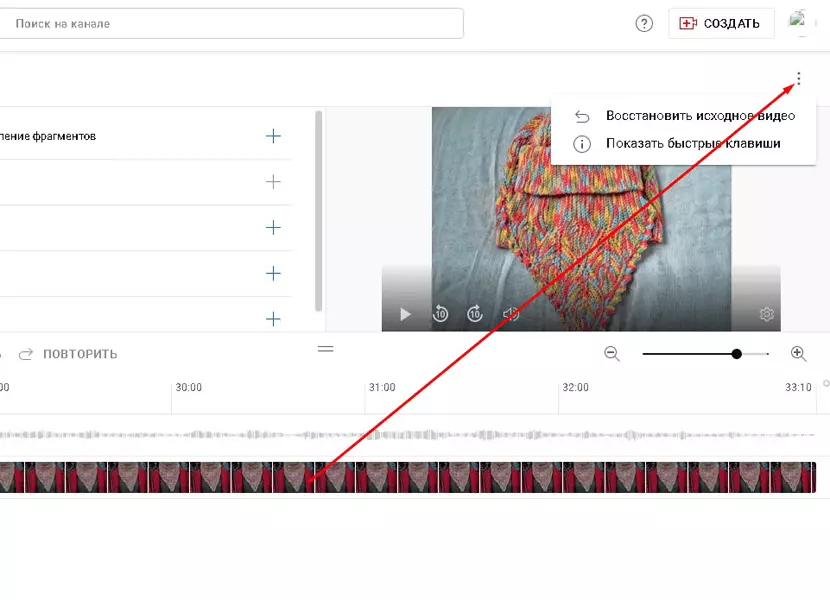Viewport: 830px width, 600px height.
Task: Select Восстановить исходное видео menu entry
Action: point(683,115)
